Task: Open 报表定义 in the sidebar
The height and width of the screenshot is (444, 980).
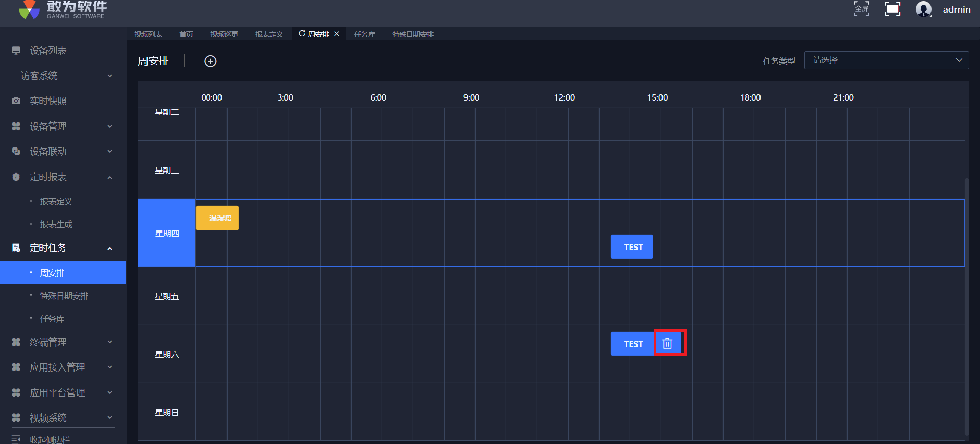Action: point(56,202)
